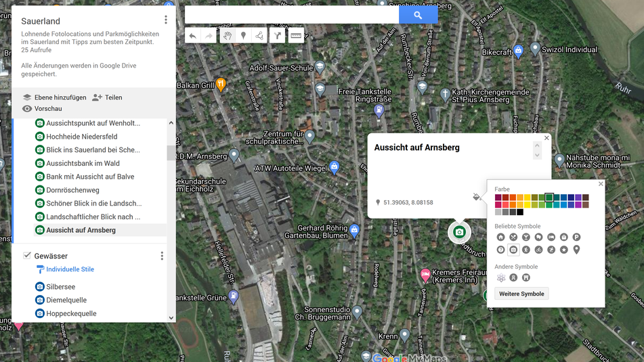The width and height of the screenshot is (644, 362).
Task: Select Dornröschenweg camera icon in list
Action: coord(39,190)
